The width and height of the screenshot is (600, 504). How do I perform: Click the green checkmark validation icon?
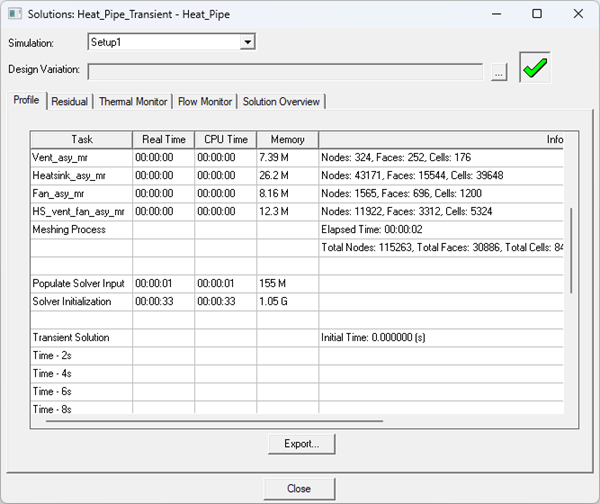click(x=535, y=67)
